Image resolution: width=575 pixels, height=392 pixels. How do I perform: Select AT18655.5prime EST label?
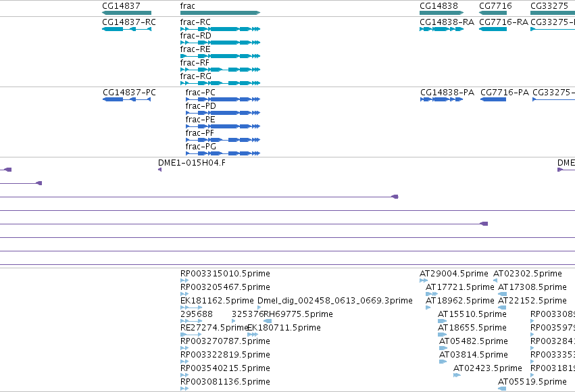tap(472, 328)
